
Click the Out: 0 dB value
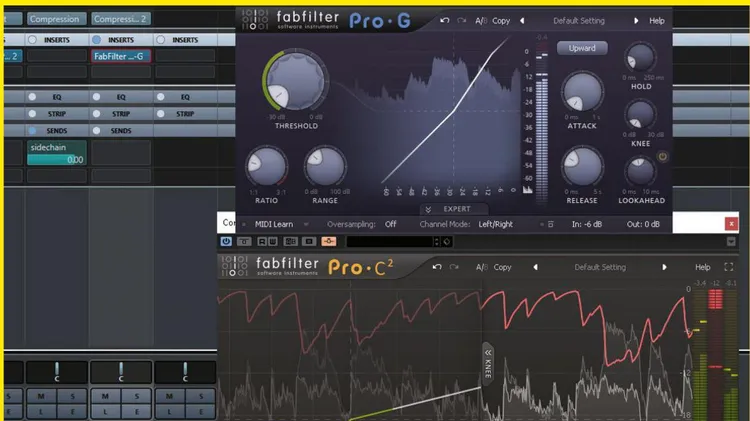coord(643,224)
